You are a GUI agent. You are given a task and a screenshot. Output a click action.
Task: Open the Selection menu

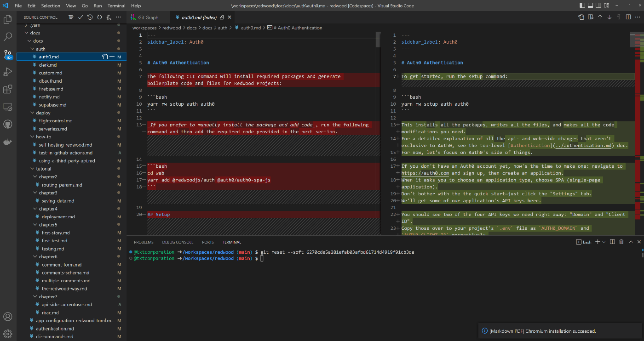tap(51, 6)
